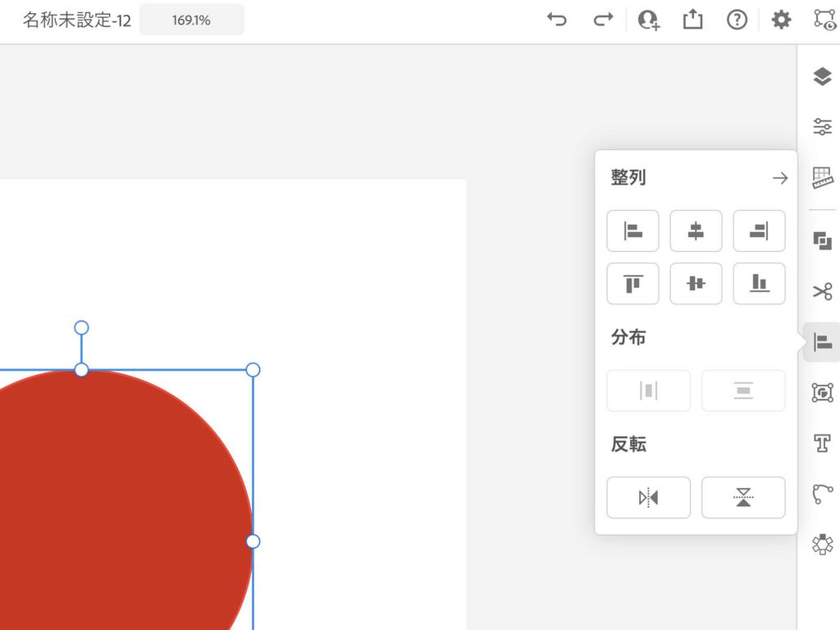Open the Type panel icon
The height and width of the screenshot is (630, 840).
pos(822,444)
